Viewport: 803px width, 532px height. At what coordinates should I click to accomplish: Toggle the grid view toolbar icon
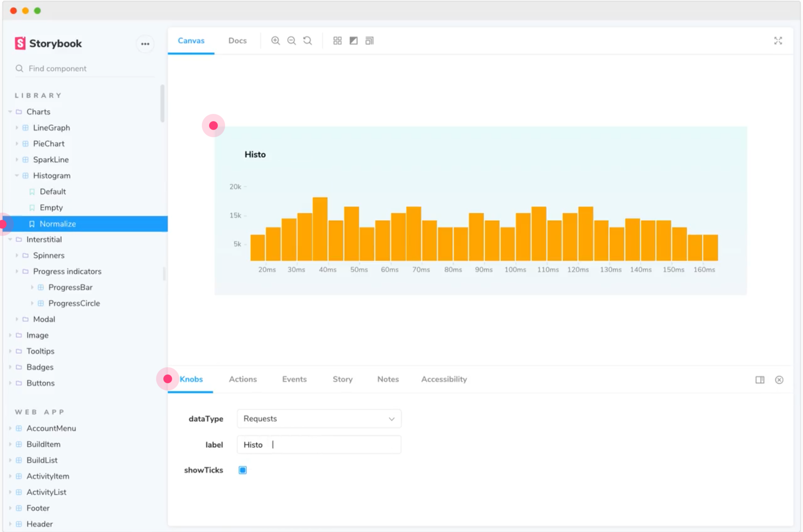(x=337, y=41)
